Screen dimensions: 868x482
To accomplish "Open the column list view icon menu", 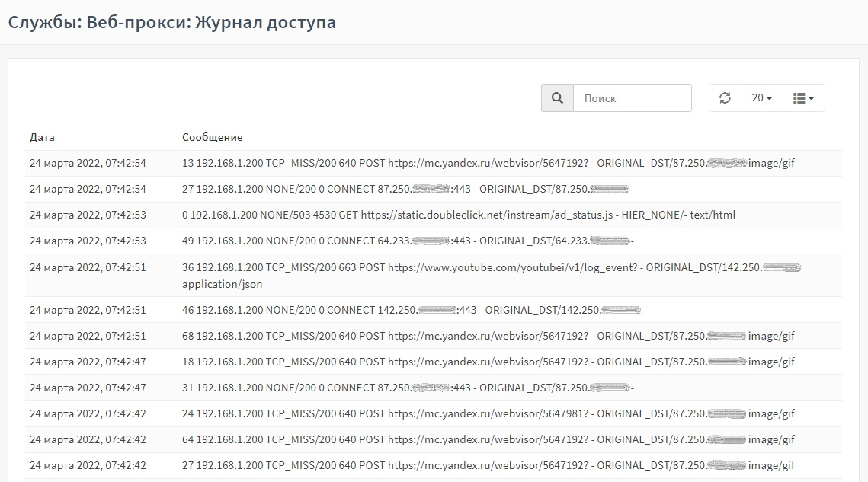I will (804, 98).
